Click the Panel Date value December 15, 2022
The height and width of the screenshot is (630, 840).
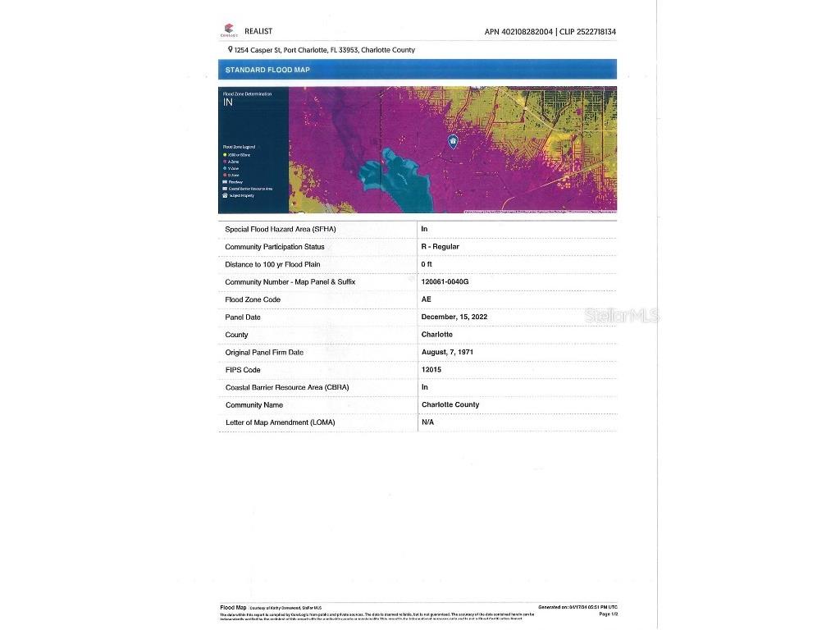[x=454, y=317]
